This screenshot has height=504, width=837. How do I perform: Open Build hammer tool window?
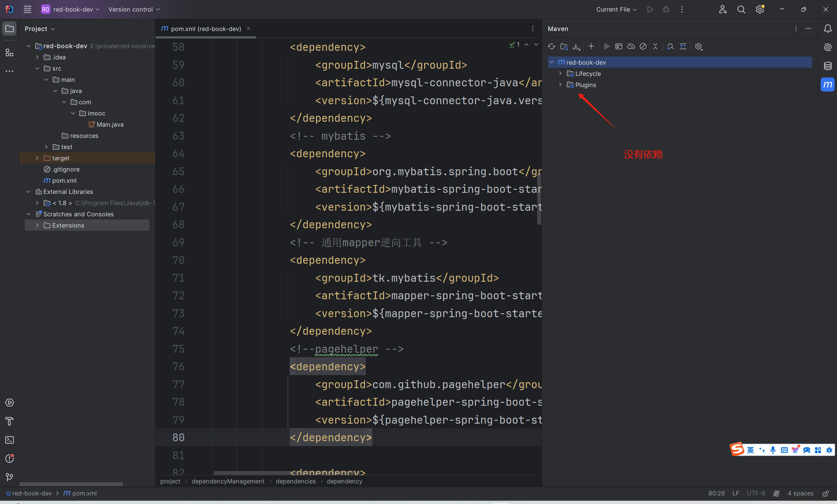(x=9, y=421)
